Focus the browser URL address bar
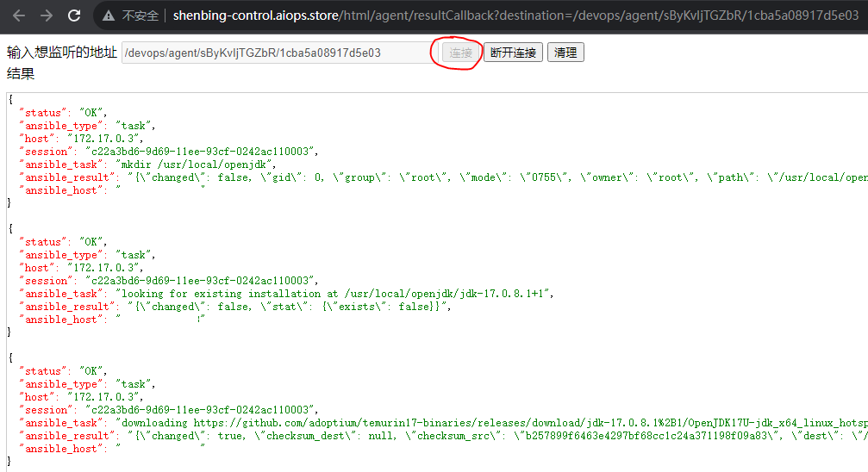Viewport: 868px width, 472px height. click(515, 16)
